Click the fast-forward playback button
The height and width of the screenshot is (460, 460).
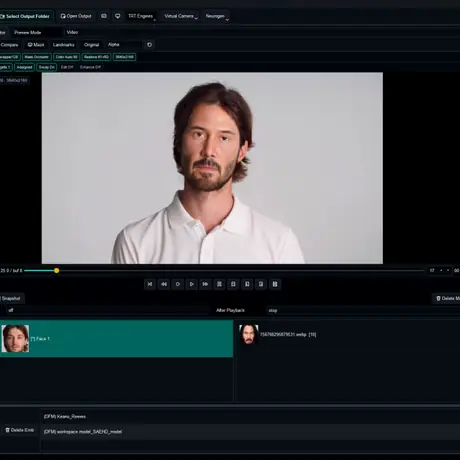[x=205, y=284]
